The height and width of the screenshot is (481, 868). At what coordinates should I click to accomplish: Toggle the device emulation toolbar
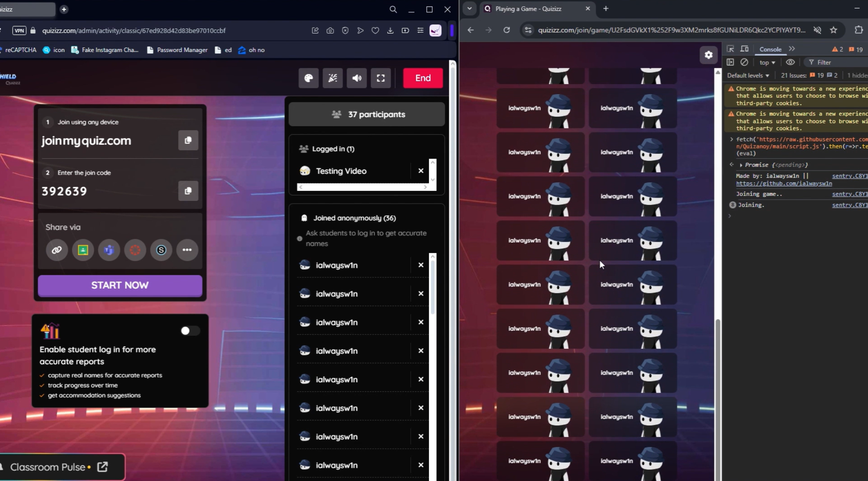744,49
